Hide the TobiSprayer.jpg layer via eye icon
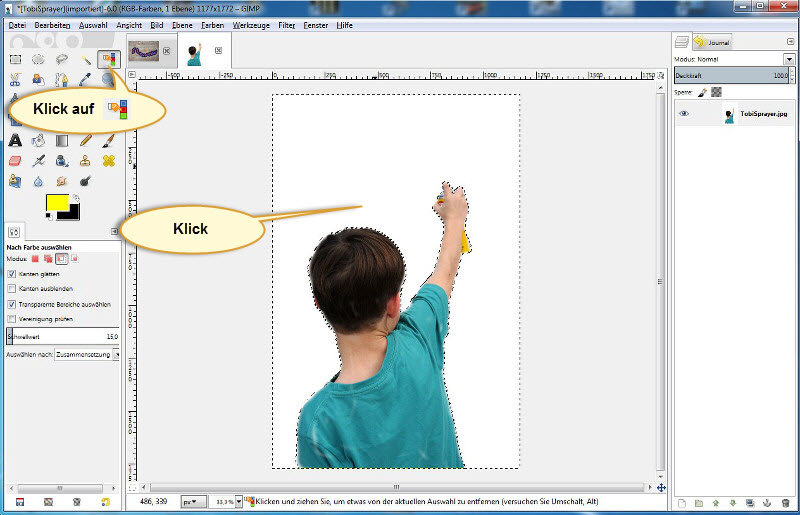This screenshot has width=800, height=515. (x=685, y=114)
